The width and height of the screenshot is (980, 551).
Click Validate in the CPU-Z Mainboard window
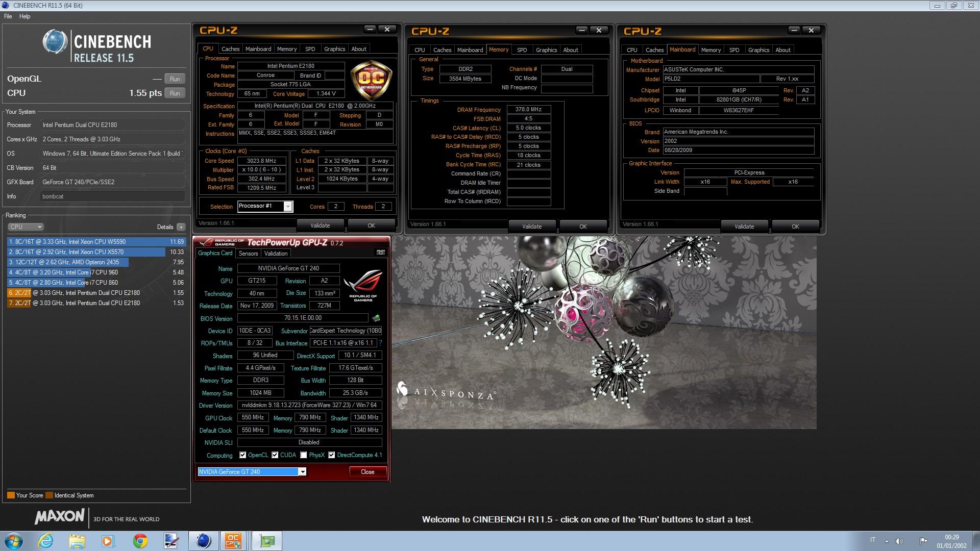(744, 227)
